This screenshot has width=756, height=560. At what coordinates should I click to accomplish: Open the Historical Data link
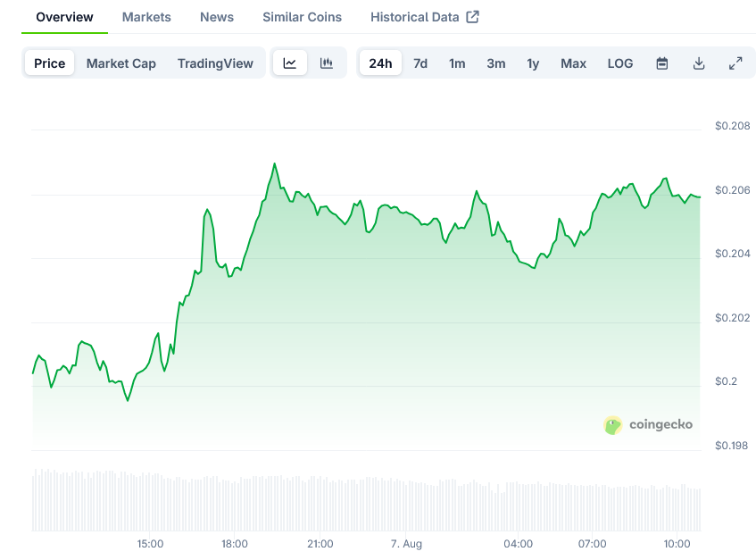click(415, 17)
